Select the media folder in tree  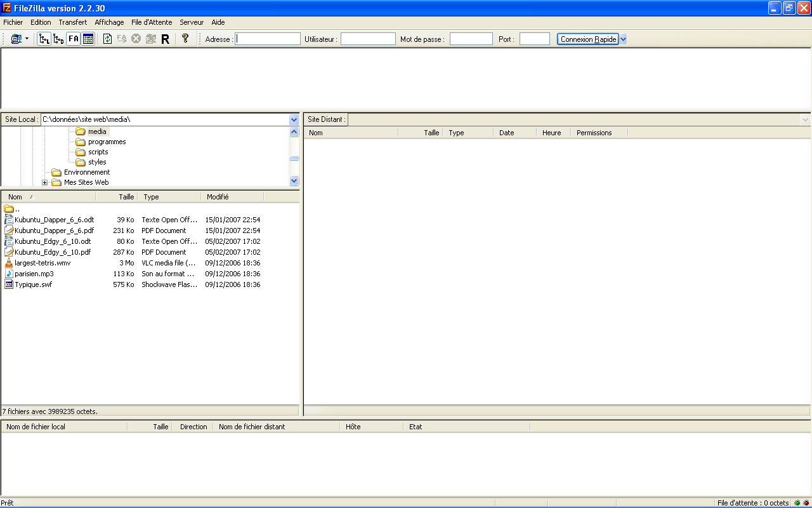pyautogui.click(x=97, y=131)
